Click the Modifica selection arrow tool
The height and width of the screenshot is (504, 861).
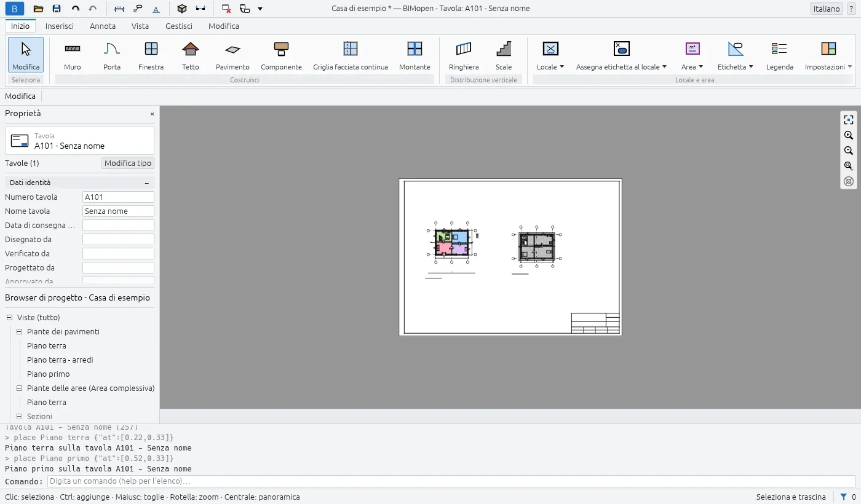pyautogui.click(x=26, y=55)
